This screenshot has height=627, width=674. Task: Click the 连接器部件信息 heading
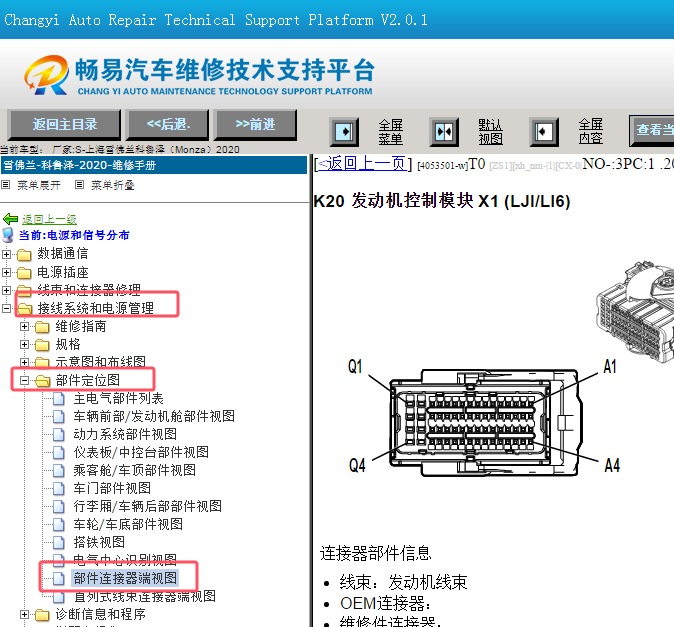coord(375,554)
